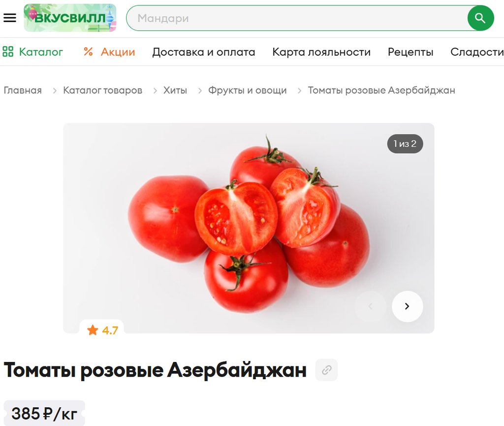
Task: Go to Доставка и оплата
Action: [x=203, y=52]
